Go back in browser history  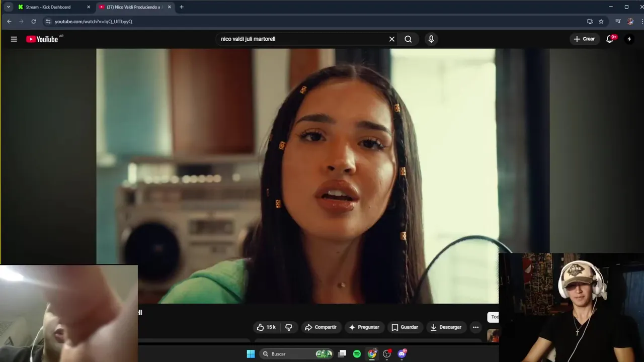coord(9,22)
